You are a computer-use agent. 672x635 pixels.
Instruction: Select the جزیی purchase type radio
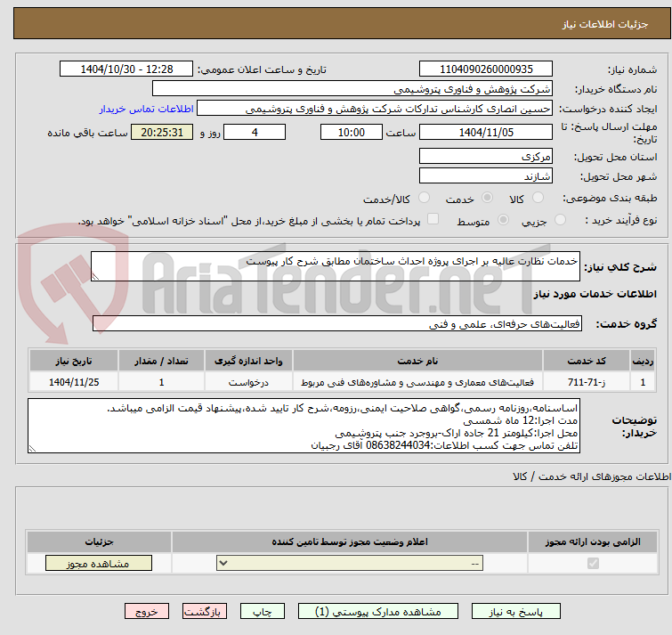click(x=560, y=220)
